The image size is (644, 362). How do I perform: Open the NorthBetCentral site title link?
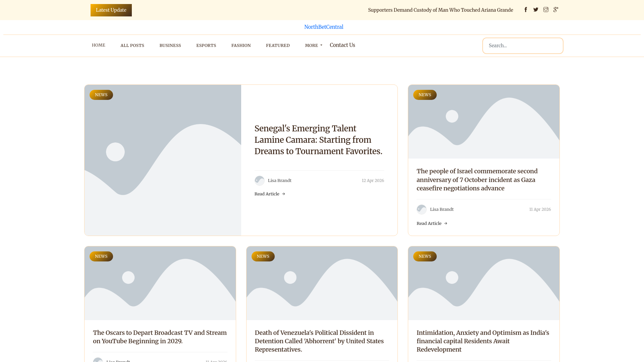click(323, 27)
